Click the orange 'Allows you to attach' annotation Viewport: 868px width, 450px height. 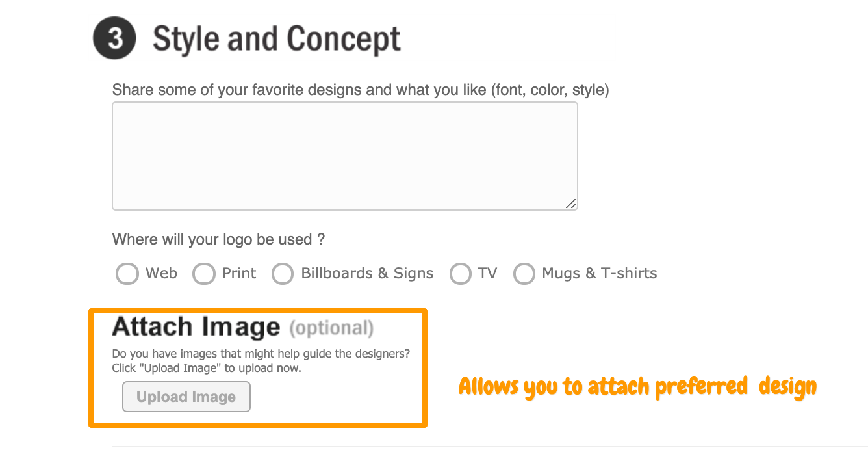tap(637, 387)
